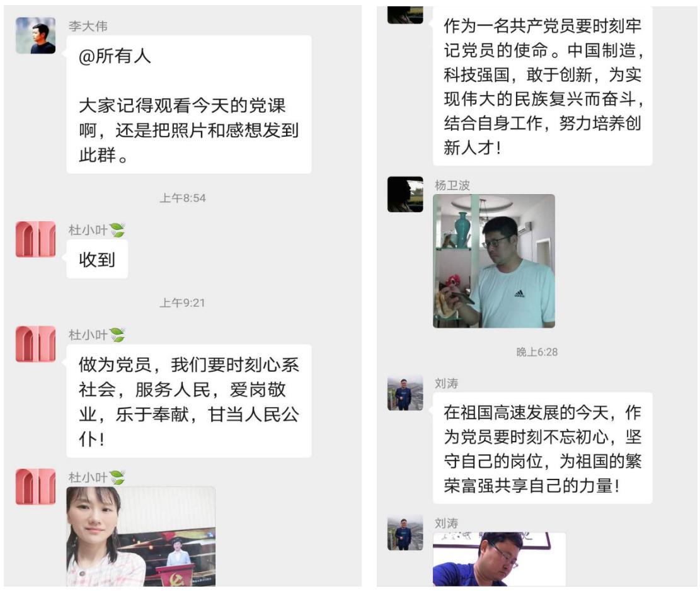
Task: Select the @所有人 announcement message bubble
Action: (189, 105)
